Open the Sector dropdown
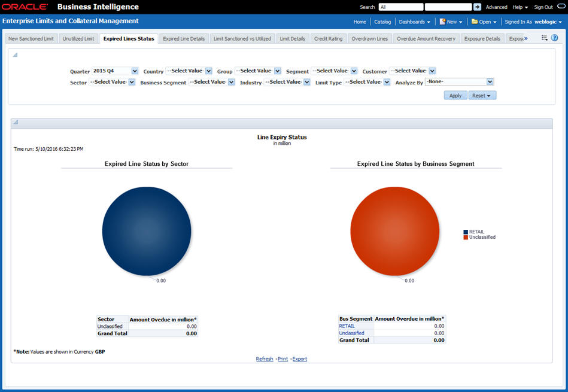Image resolution: width=568 pixels, height=392 pixels. pyautogui.click(x=132, y=82)
